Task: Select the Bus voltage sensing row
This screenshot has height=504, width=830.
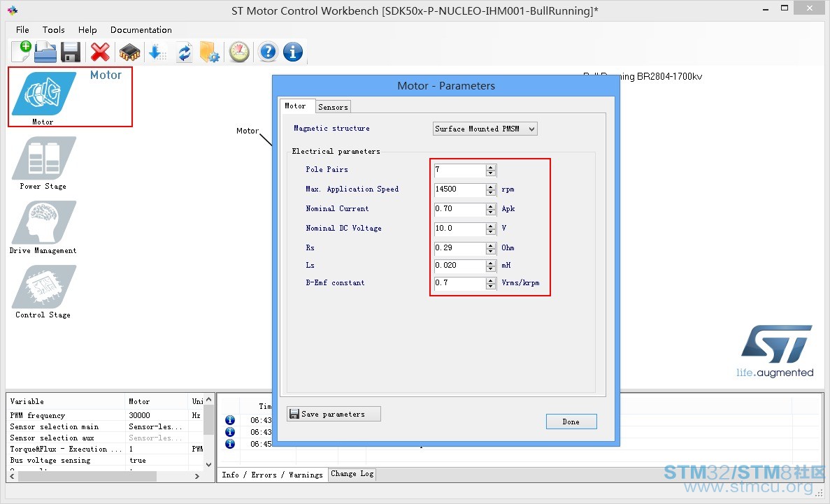Action: [105, 461]
